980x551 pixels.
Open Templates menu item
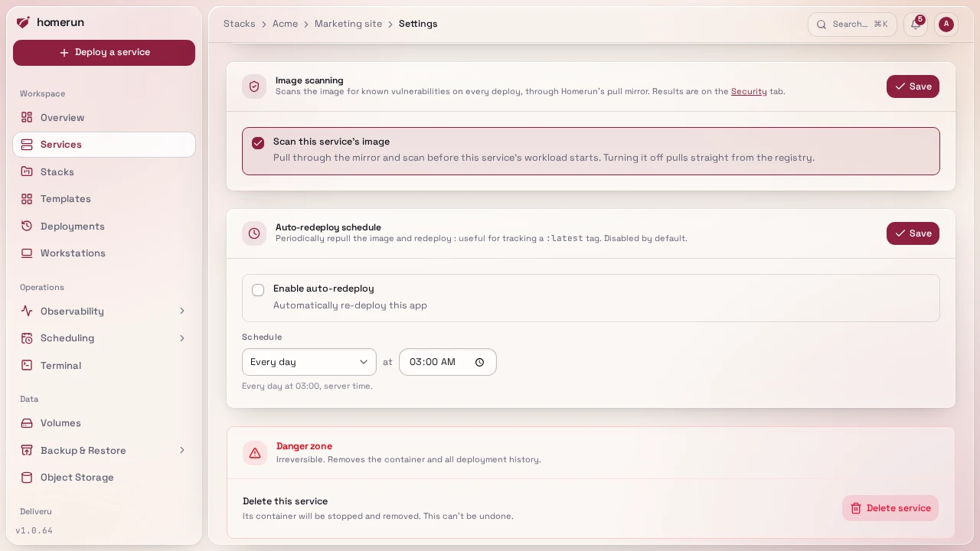point(104,199)
